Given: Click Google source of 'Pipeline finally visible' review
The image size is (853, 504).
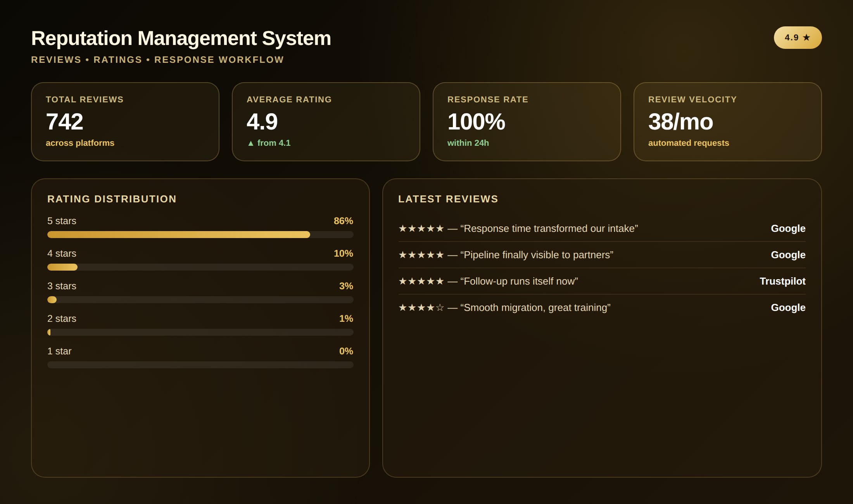Looking at the screenshot, I should point(788,255).
